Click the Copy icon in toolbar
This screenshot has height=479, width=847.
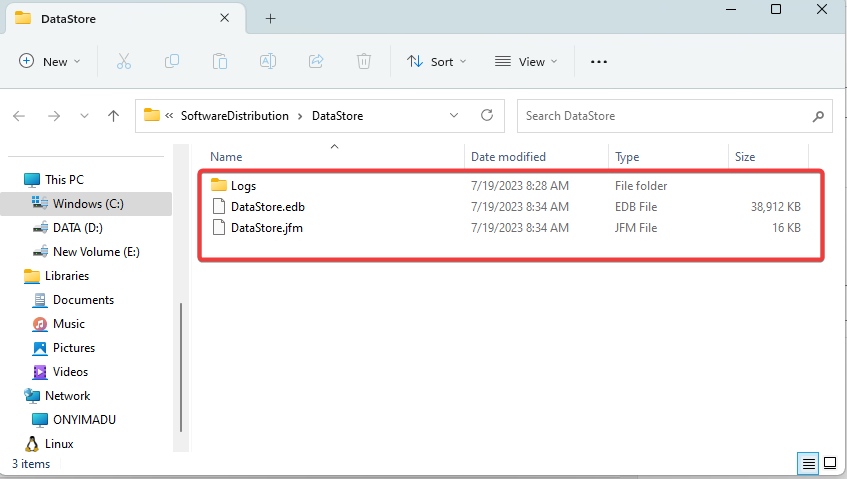pos(172,62)
